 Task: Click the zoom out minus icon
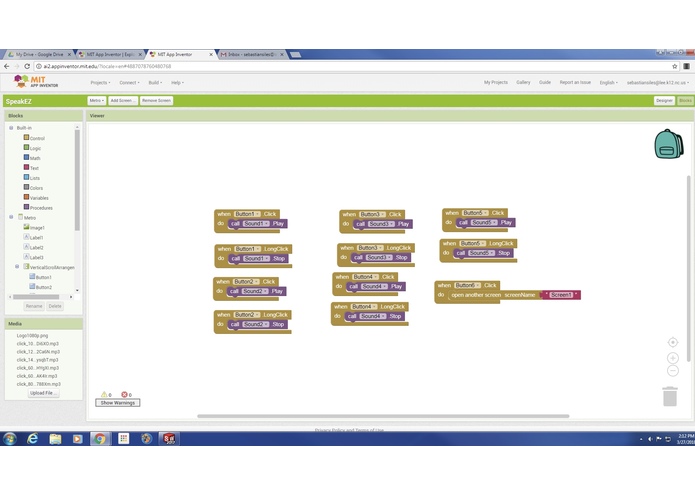click(x=673, y=371)
